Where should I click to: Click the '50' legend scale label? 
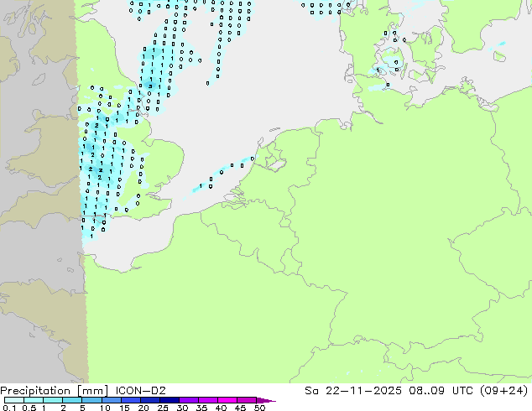click(259, 408)
